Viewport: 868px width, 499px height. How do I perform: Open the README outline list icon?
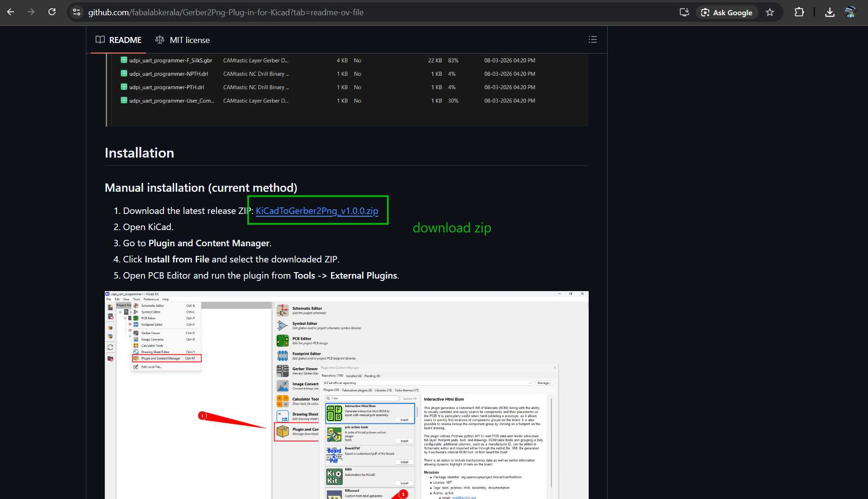pyautogui.click(x=593, y=40)
